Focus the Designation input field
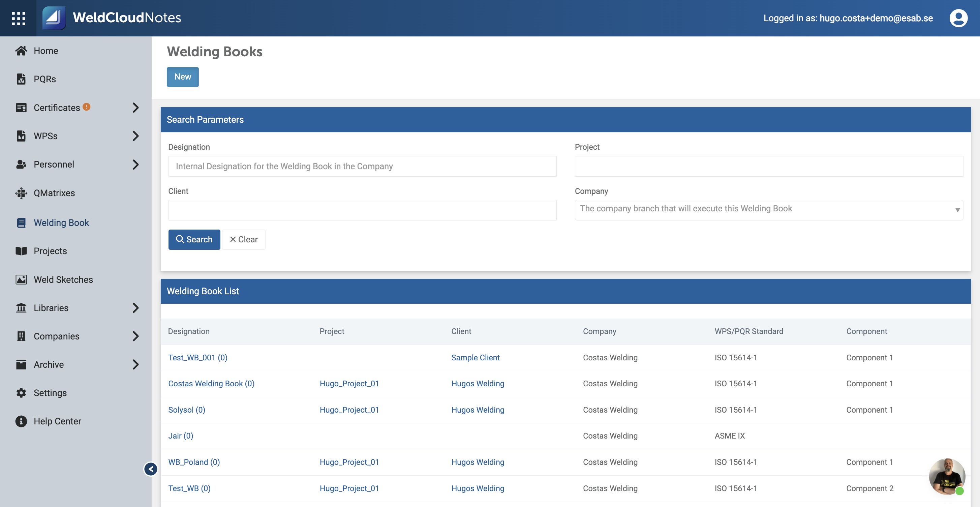The width and height of the screenshot is (980, 507). click(x=362, y=166)
